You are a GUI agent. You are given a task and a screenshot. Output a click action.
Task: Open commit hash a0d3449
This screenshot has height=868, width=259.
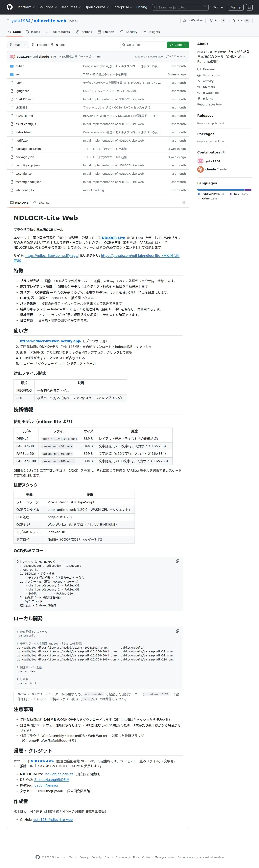tap(140, 57)
